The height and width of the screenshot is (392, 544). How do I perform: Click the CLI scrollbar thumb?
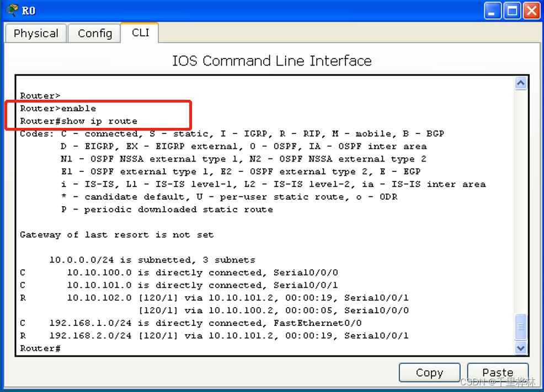click(x=520, y=326)
